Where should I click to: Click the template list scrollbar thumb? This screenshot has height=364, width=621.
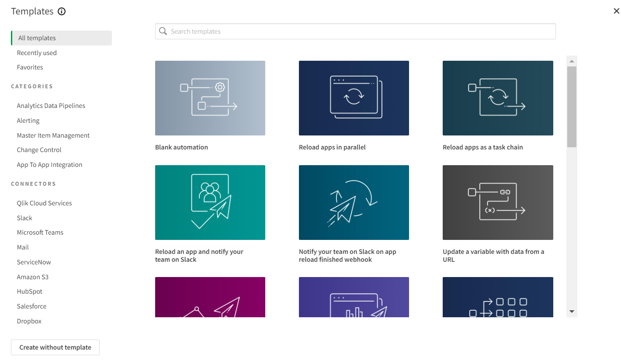click(x=572, y=106)
